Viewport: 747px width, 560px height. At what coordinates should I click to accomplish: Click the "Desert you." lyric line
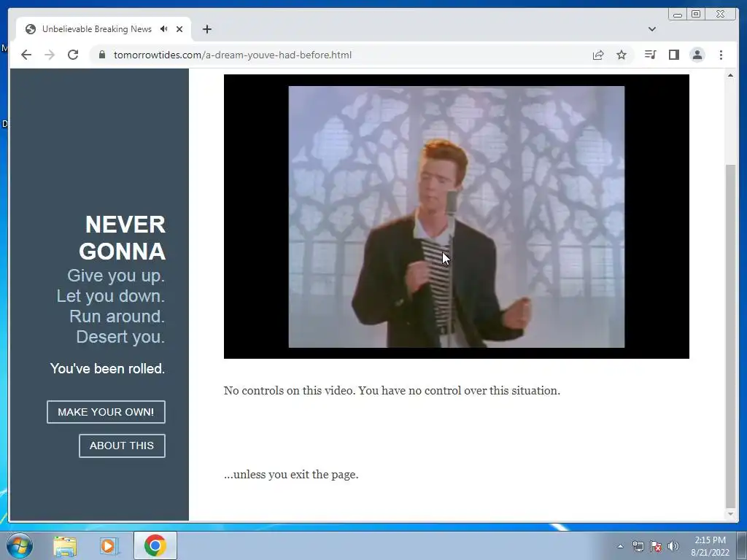coord(120,337)
